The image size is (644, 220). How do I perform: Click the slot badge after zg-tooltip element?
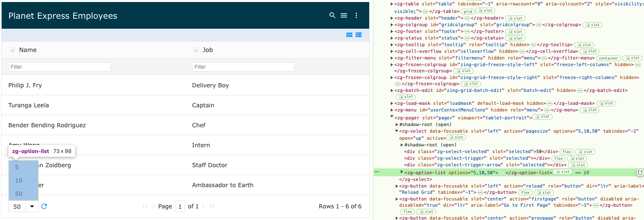click(x=584, y=45)
